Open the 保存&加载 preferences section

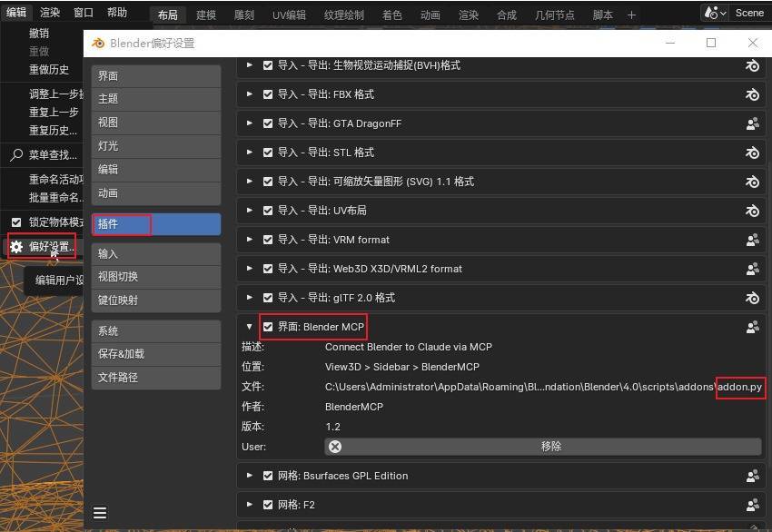[x=156, y=354]
